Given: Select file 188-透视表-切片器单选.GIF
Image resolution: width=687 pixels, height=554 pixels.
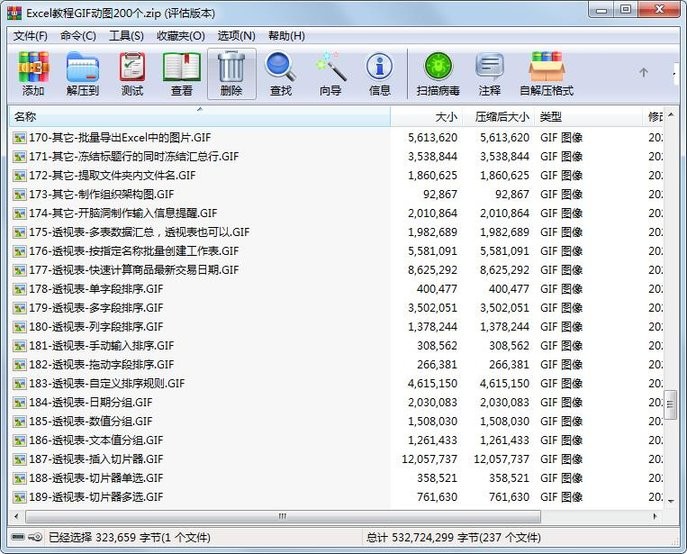Looking at the screenshot, I should (x=96, y=478).
